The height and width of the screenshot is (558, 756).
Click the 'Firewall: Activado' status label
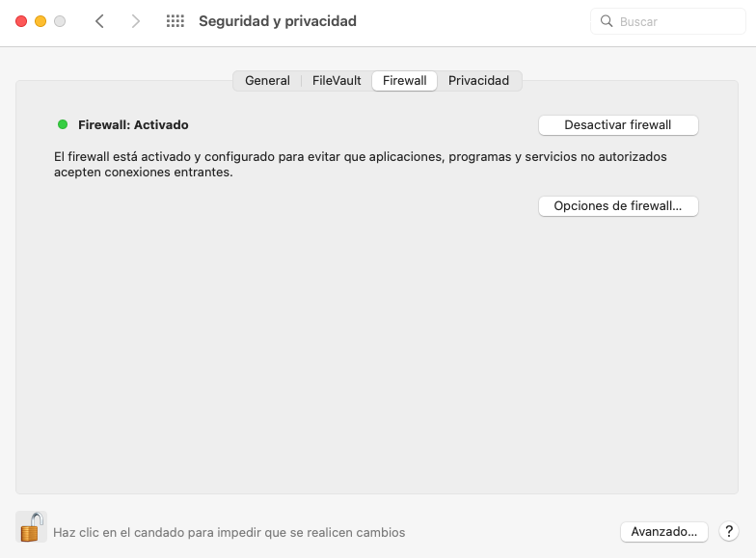[x=133, y=124]
